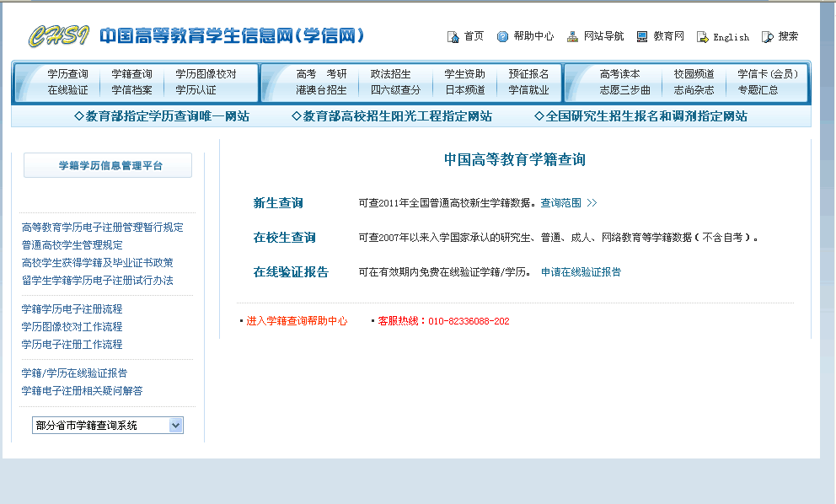836x504 pixels.
Task: Open 学籍学历电子注册流程 link
Action: tap(72, 308)
